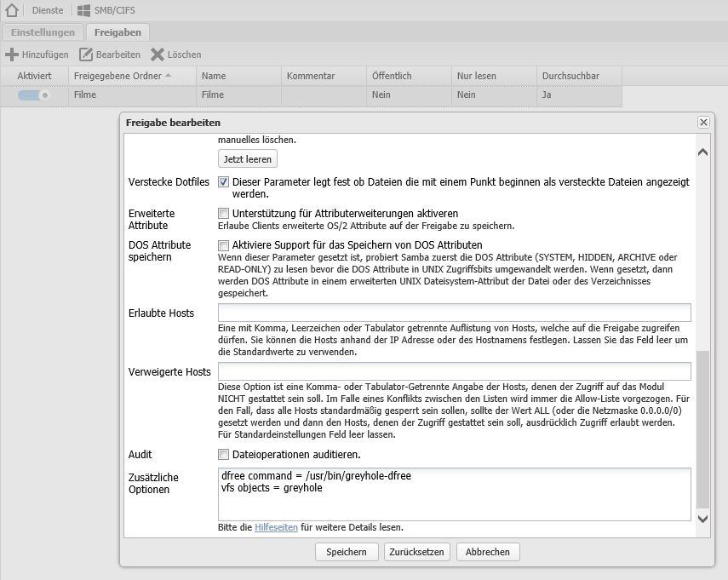728x580 pixels.
Task: Click the dialog scrollbar thumb
Action: [703, 429]
